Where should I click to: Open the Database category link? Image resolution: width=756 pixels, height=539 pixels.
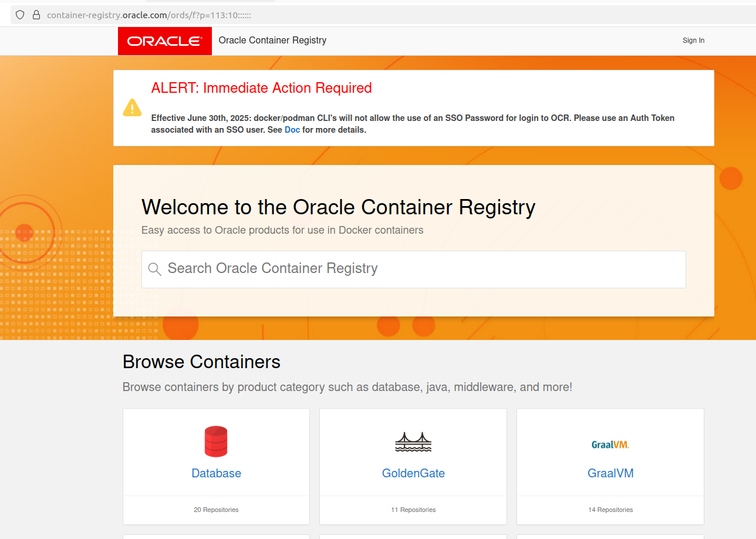216,473
